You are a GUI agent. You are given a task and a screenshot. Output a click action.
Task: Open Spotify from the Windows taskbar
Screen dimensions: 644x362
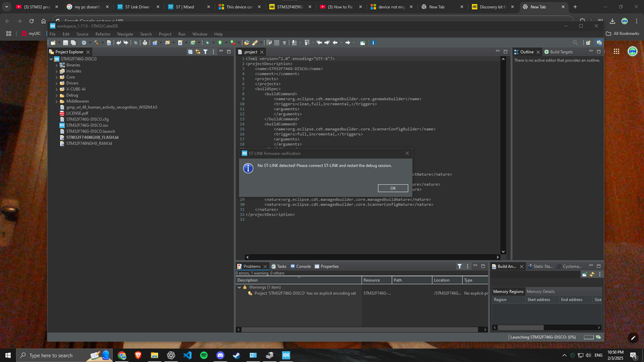[204, 356]
